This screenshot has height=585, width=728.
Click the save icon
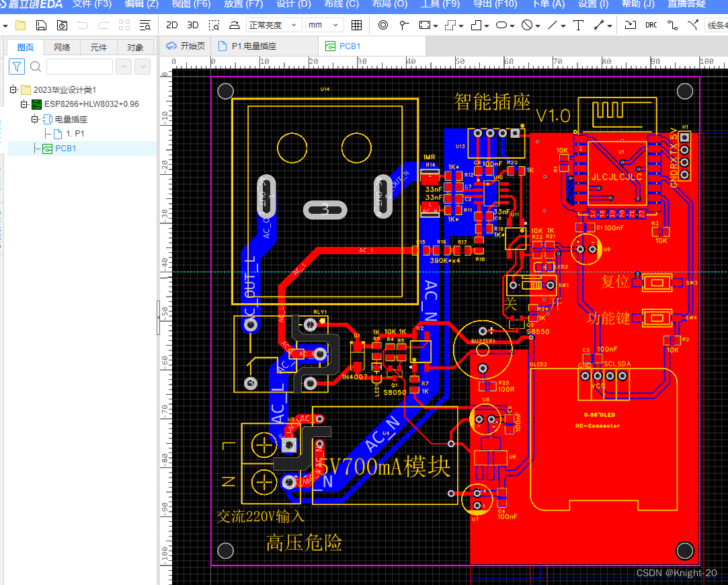[41, 25]
